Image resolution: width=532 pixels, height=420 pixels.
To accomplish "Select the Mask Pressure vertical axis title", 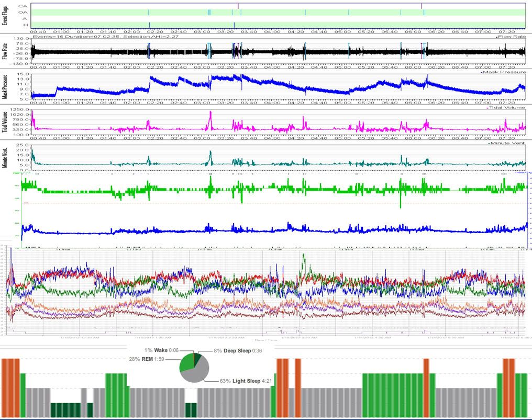I will point(5,86).
